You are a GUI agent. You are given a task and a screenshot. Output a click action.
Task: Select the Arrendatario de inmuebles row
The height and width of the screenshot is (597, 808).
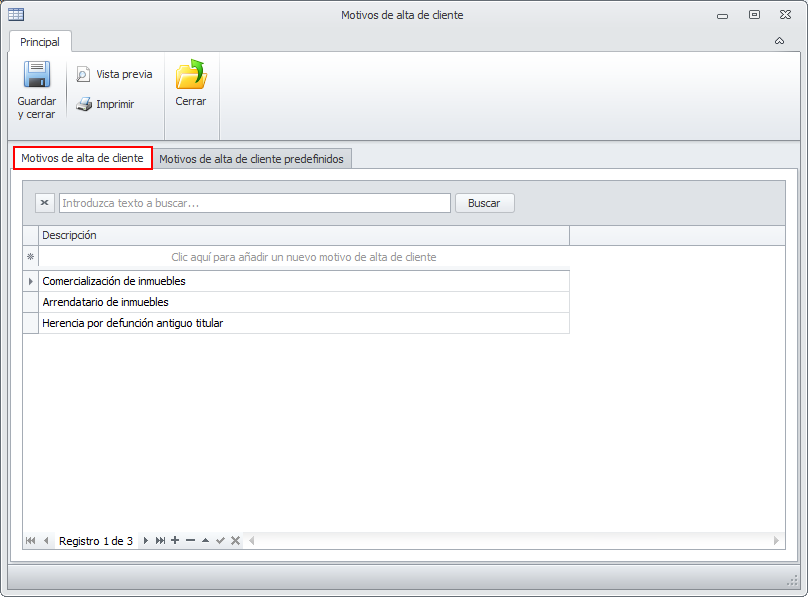tap(304, 302)
